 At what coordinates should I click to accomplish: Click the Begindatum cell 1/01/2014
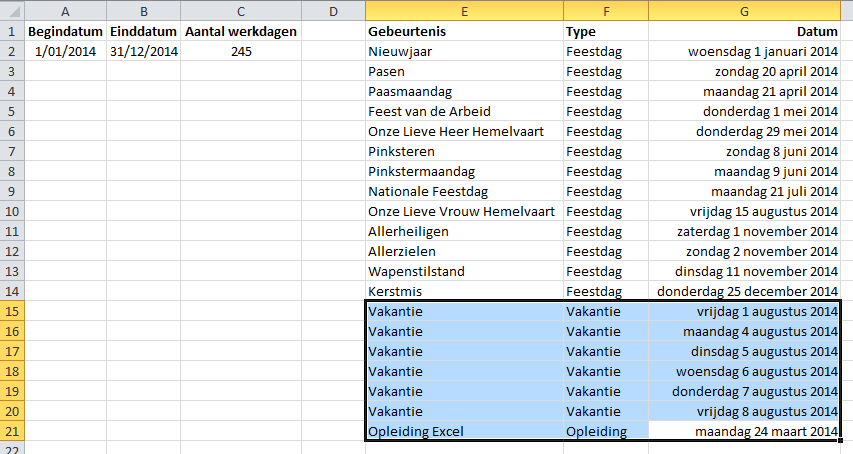point(65,51)
